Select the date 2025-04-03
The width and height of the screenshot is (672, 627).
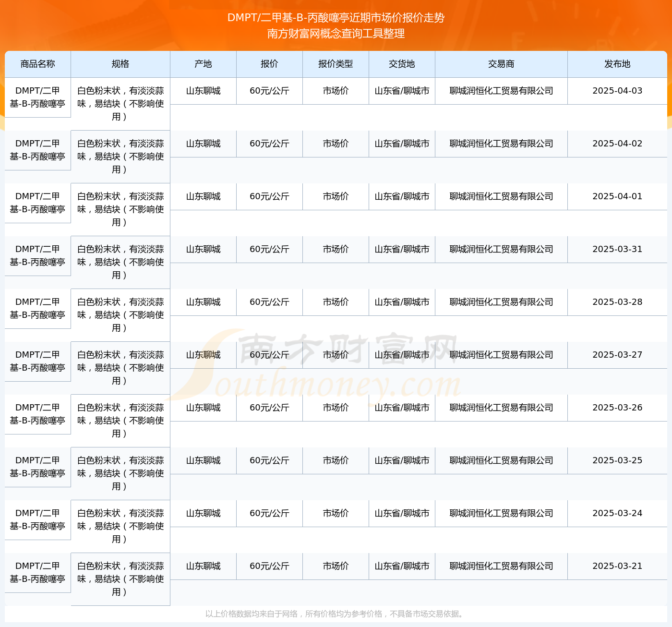tap(617, 91)
